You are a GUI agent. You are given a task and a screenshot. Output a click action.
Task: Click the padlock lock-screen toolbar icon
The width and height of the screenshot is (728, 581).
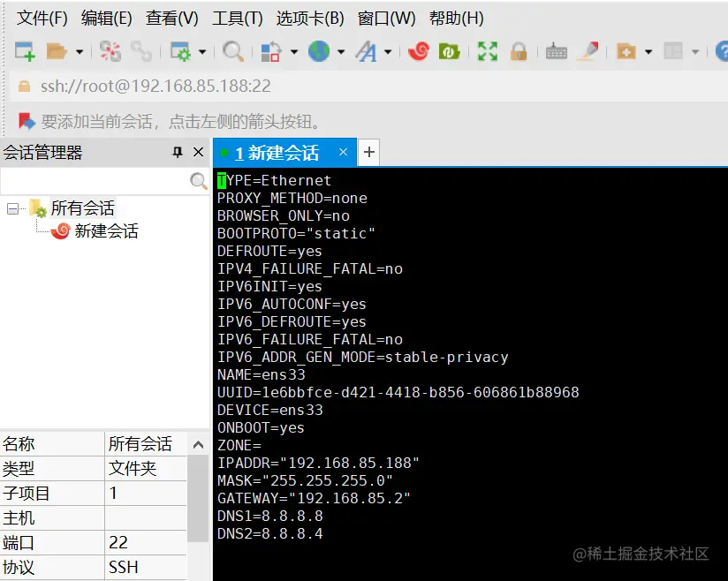click(x=519, y=51)
